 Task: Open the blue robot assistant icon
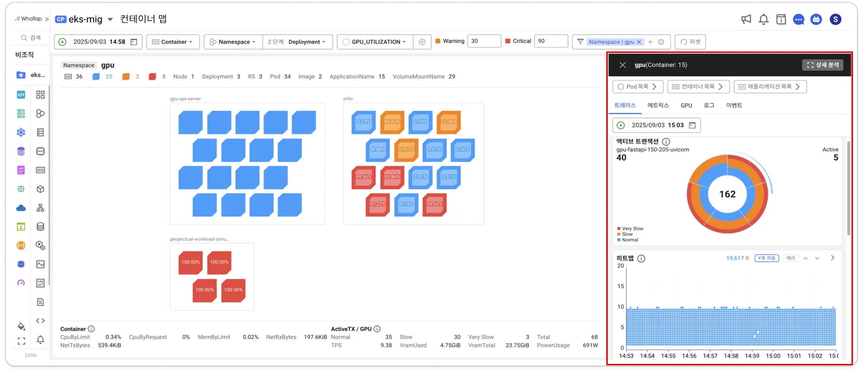816,19
